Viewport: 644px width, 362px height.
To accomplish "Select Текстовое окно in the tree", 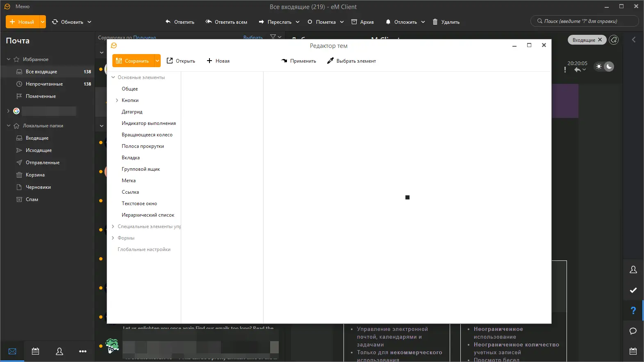I will [x=139, y=204].
